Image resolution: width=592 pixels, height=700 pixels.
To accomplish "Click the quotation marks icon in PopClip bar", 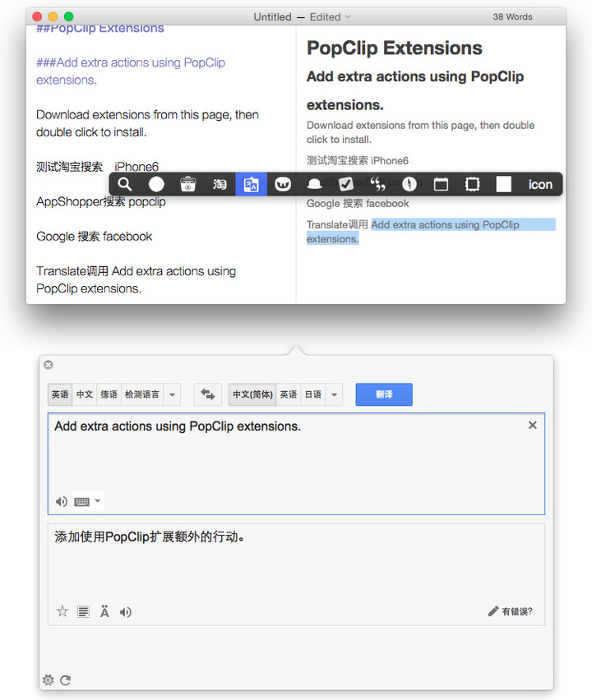I will pyautogui.click(x=377, y=184).
